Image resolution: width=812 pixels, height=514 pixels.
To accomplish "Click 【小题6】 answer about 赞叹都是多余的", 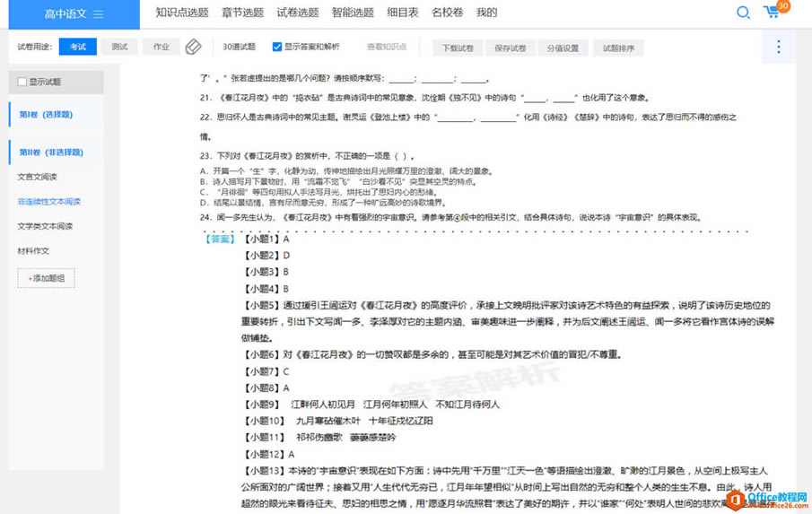I will pos(432,354).
